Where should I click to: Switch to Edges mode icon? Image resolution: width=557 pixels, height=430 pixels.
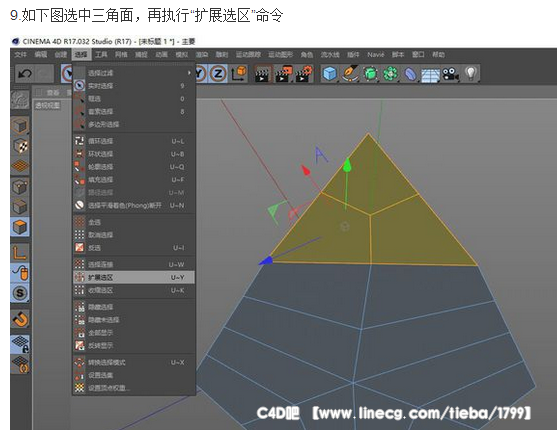tap(20, 206)
